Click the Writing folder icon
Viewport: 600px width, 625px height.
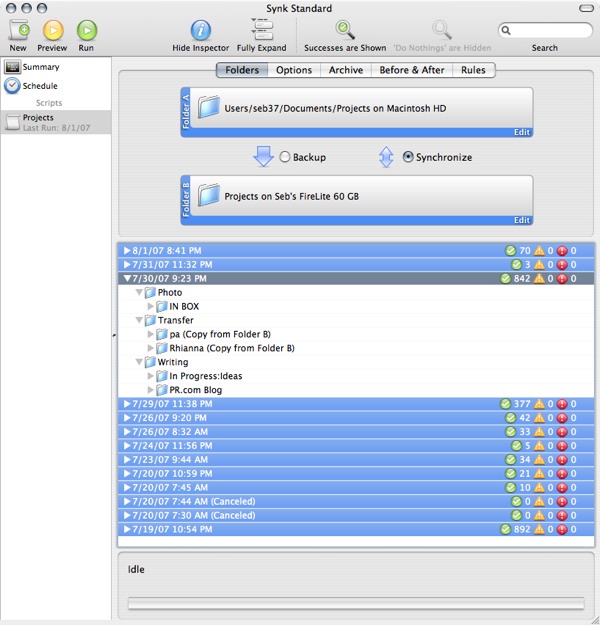pos(150,362)
